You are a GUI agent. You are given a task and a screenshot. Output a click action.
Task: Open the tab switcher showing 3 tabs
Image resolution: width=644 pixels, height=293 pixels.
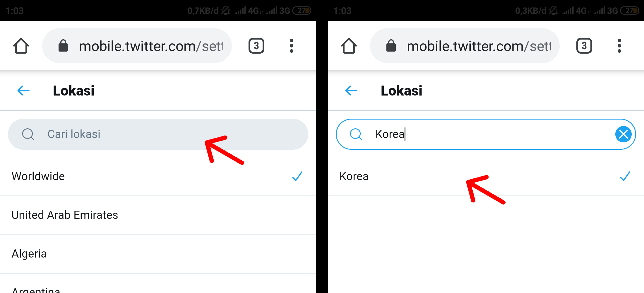[256, 46]
